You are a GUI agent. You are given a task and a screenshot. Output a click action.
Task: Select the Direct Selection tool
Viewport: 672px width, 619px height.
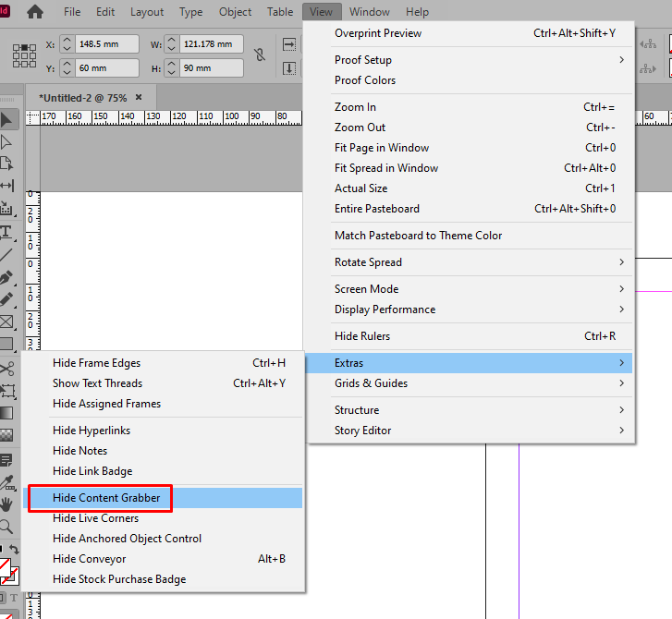[6, 142]
